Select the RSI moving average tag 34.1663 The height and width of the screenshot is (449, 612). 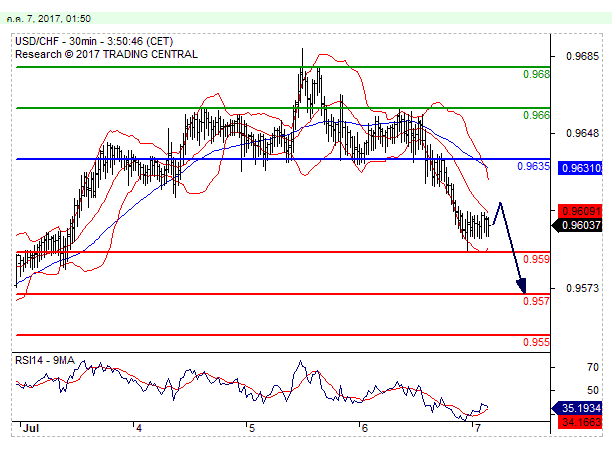click(x=580, y=422)
